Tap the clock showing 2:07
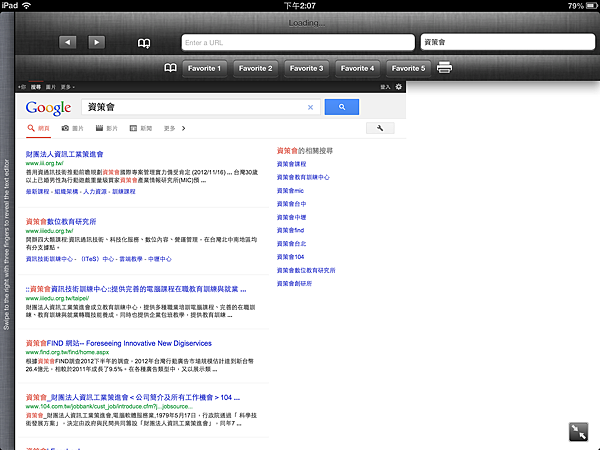The width and height of the screenshot is (600, 450). [x=300, y=5]
